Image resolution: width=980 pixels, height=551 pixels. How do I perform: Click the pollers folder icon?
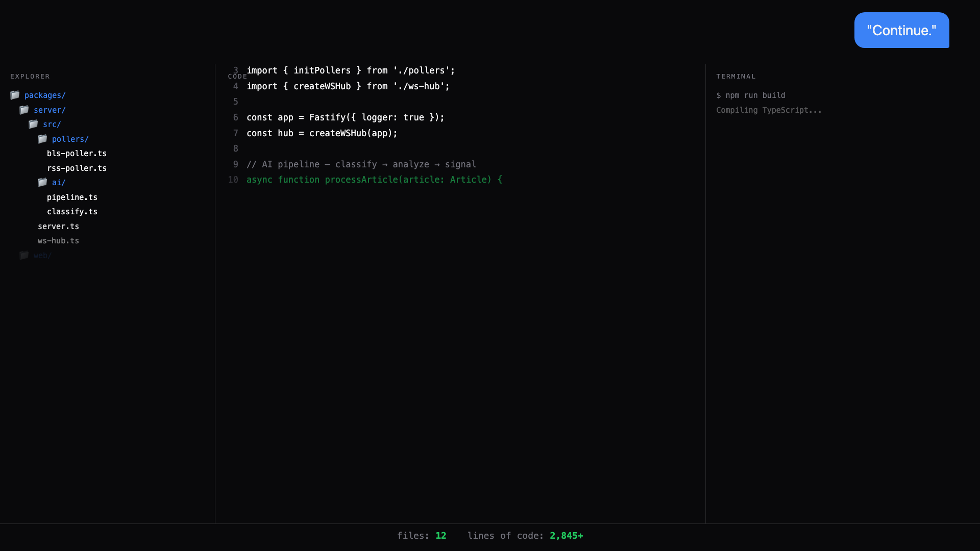click(x=42, y=139)
